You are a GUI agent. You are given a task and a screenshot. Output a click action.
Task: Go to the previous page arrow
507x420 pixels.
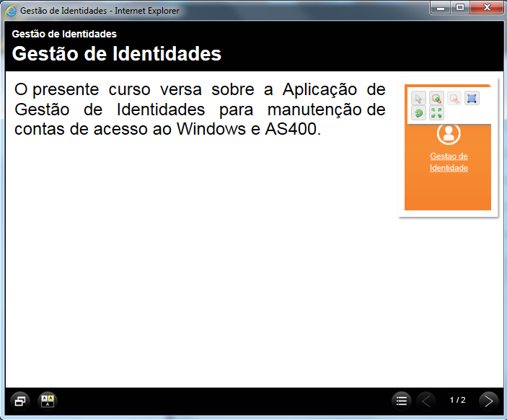click(426, 401)
